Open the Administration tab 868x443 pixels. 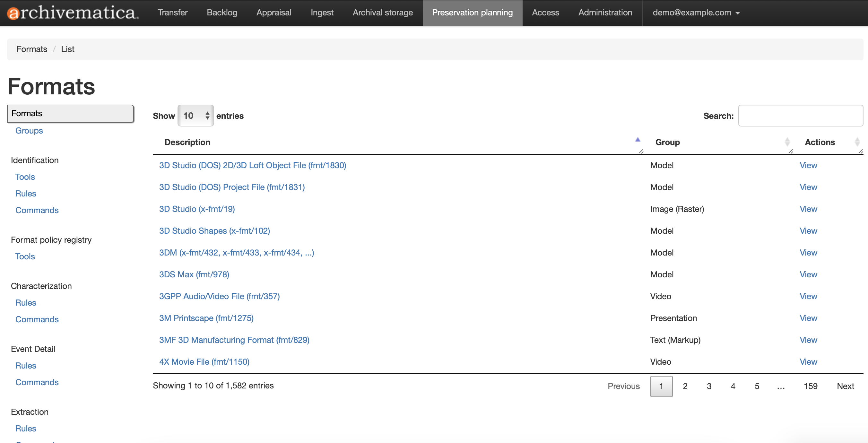[605, 13]
